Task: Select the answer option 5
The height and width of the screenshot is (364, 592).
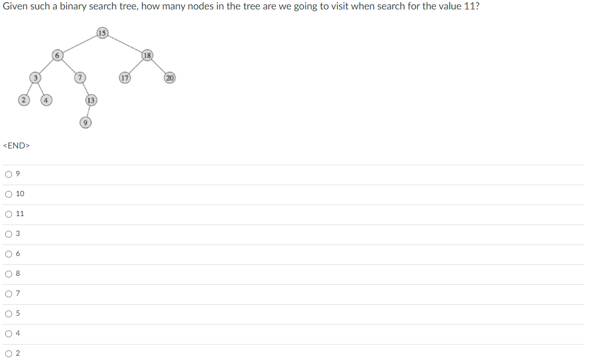Action: pyautogui.click(x=8, y=314)
